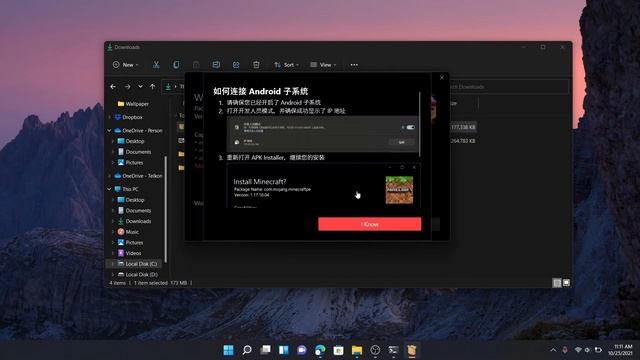Expand the Dropbox tree node
The width and height of the screenshot is (640, 360).
tap(109, 117)
